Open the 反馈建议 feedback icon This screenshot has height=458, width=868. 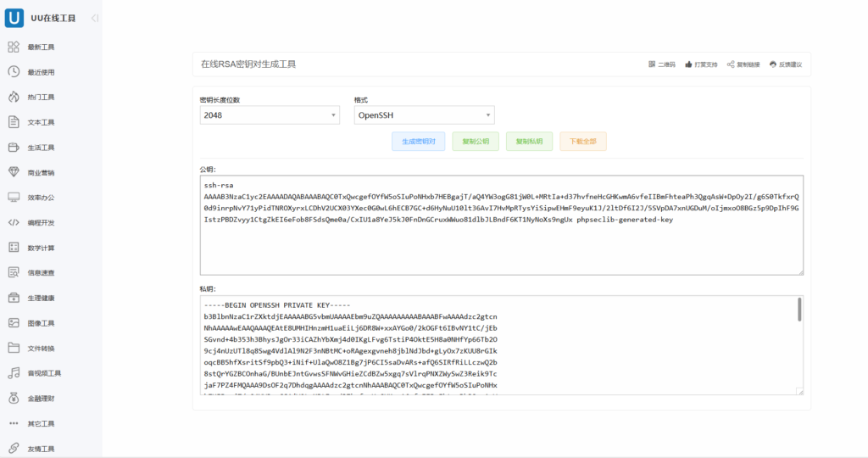(x=773, y=64)
